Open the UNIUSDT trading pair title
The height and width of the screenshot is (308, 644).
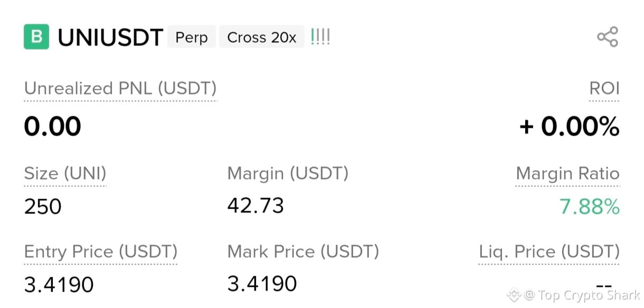point(110,38)
